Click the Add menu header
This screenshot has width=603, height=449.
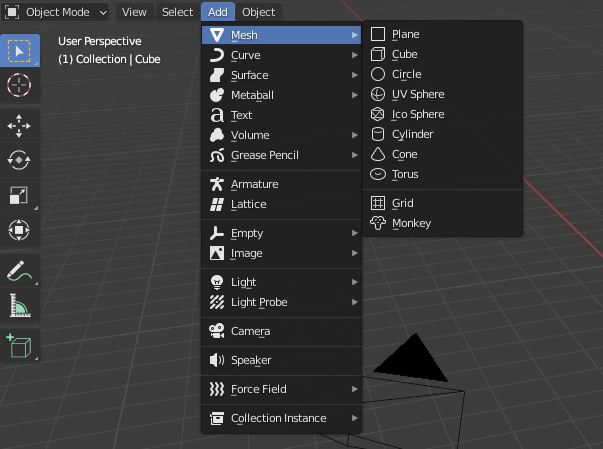click(218, 12)
